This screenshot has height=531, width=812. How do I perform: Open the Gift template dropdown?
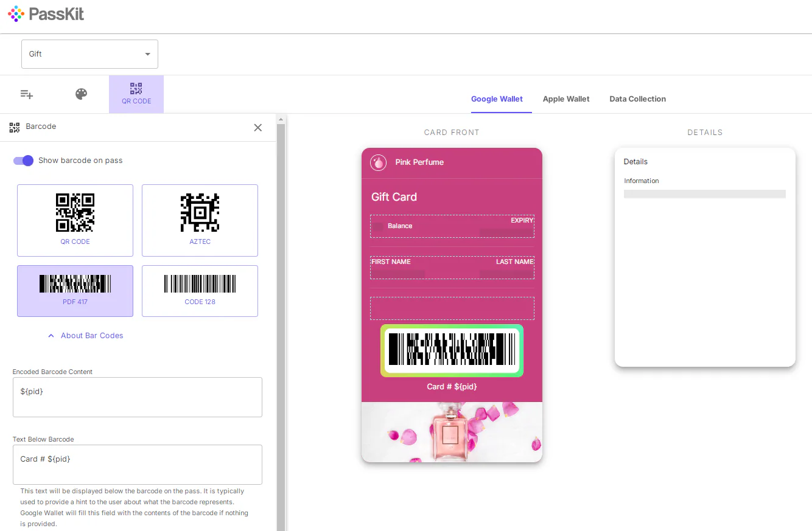coord(89,54)
